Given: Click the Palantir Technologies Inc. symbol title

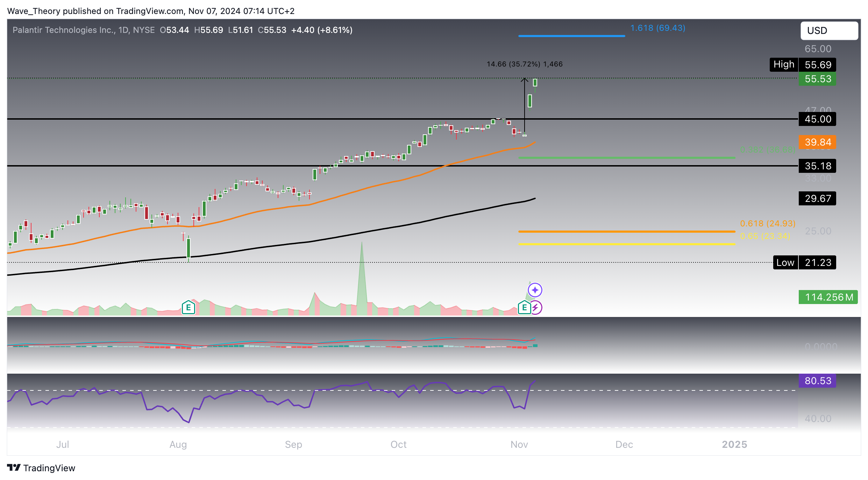Looking at the screenshot, I should (x=64, y=30).
